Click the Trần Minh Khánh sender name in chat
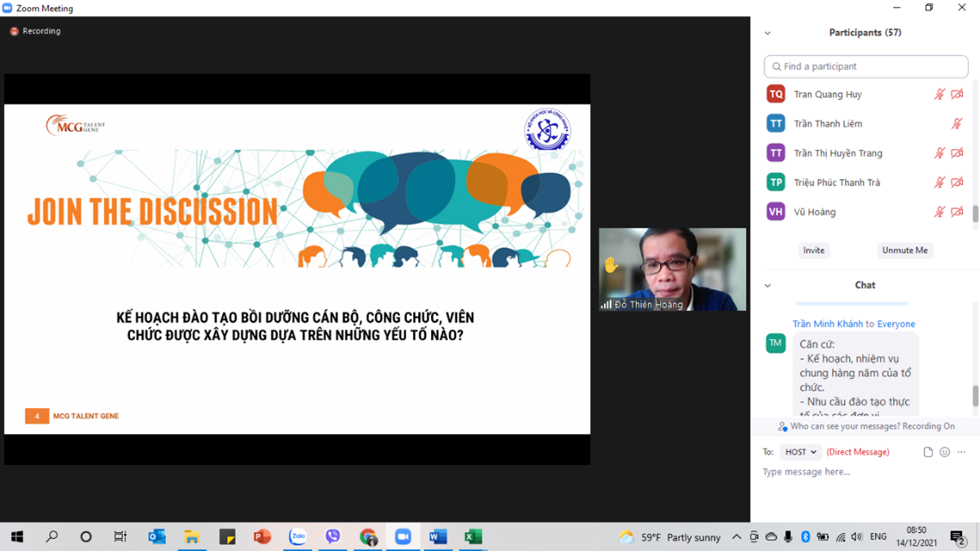 pos(828,323)
